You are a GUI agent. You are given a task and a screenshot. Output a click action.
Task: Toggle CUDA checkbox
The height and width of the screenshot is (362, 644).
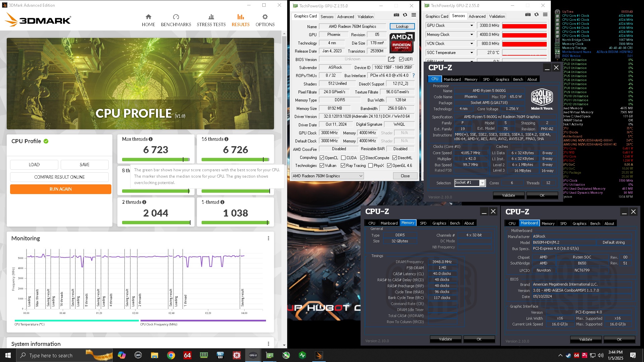(343, 158)
